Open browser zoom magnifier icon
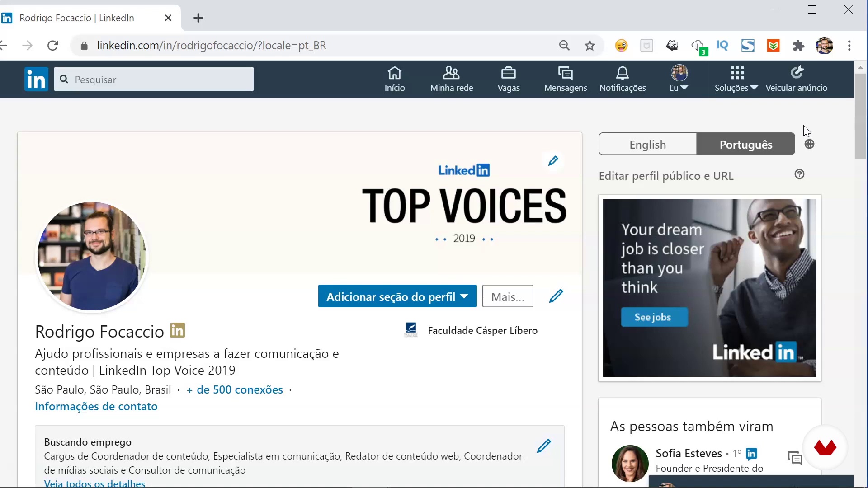Screen dimensions: 868x488 point(564,46)
